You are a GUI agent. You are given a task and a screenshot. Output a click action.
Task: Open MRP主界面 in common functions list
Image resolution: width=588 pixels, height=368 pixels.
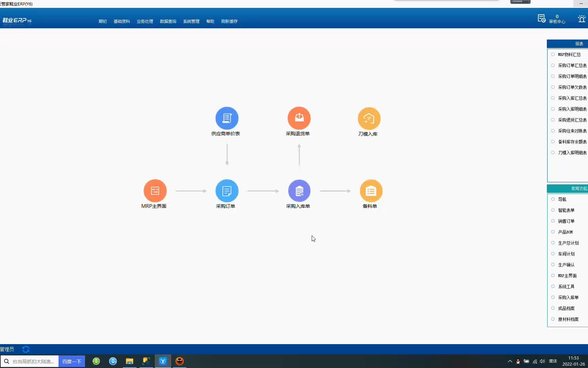567,276
